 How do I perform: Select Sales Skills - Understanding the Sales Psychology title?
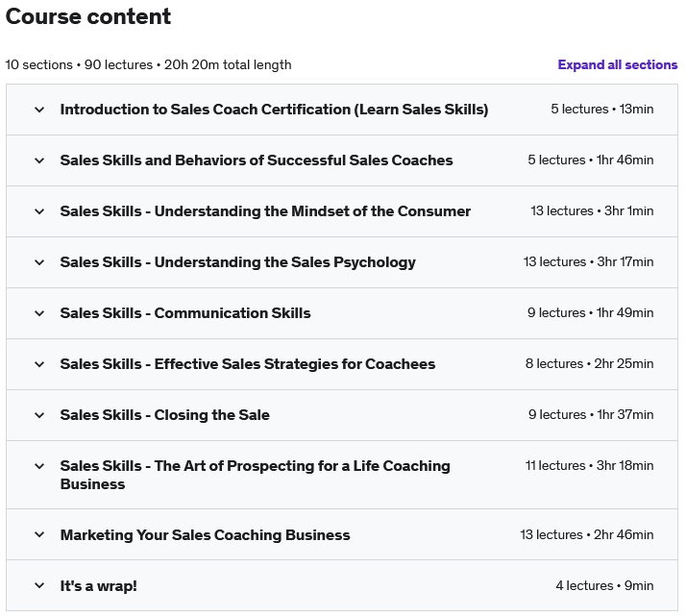tap(237, 262)
